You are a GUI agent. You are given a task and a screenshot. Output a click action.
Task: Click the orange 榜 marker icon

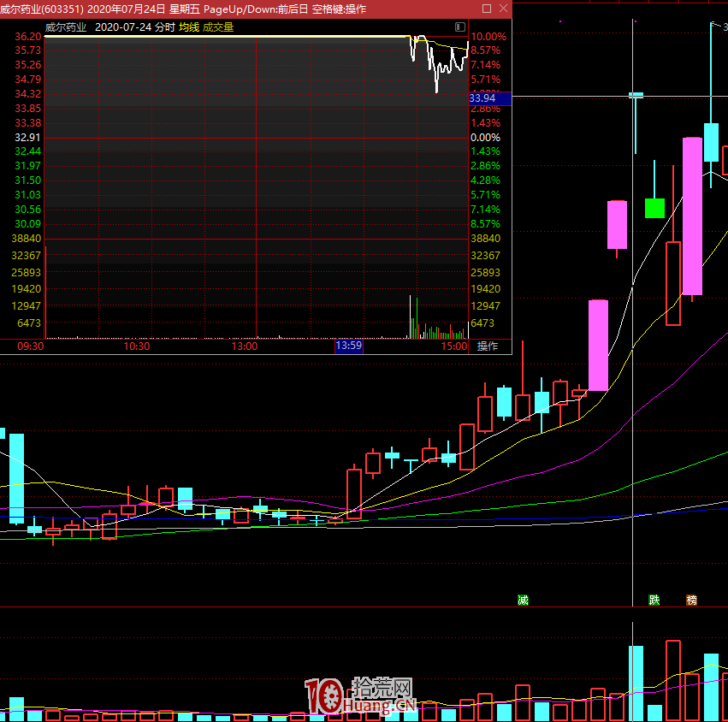(691, 600)
